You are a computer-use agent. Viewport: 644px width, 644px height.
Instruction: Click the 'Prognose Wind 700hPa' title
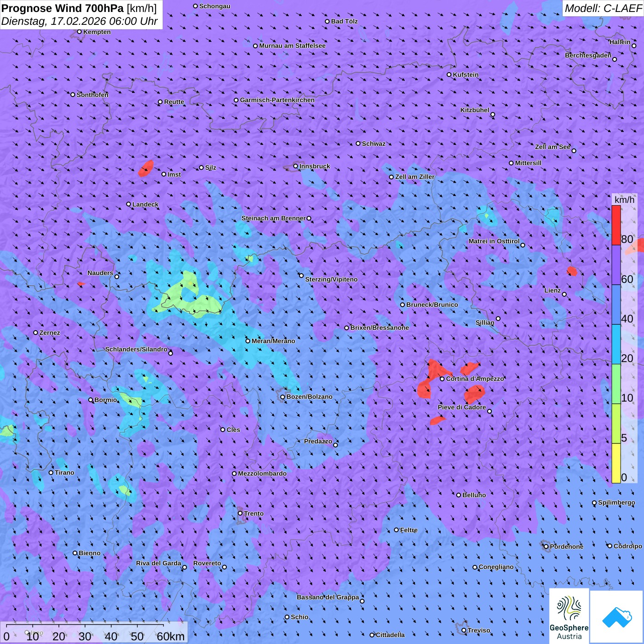pos(63,8)
